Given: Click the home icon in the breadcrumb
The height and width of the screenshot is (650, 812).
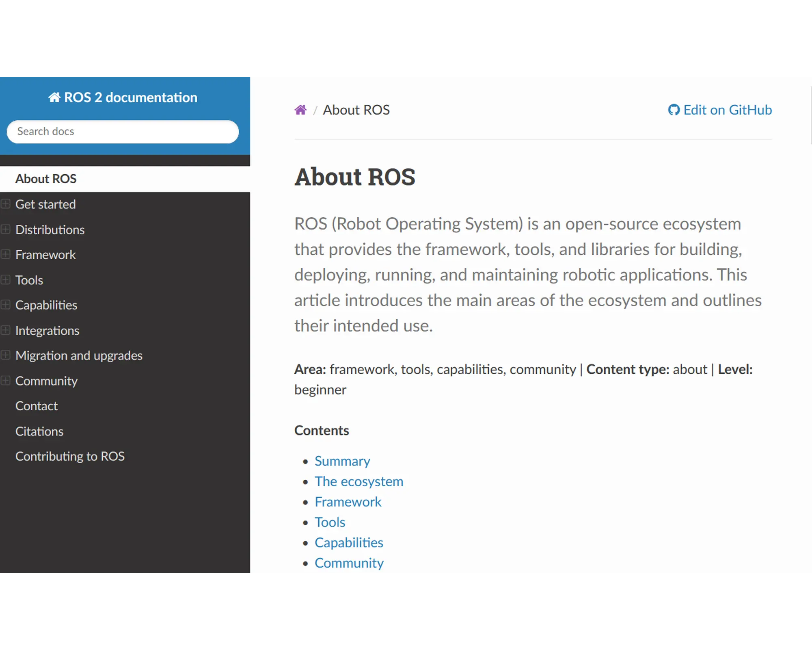Looking at the screenshot, I should point(300,110).
